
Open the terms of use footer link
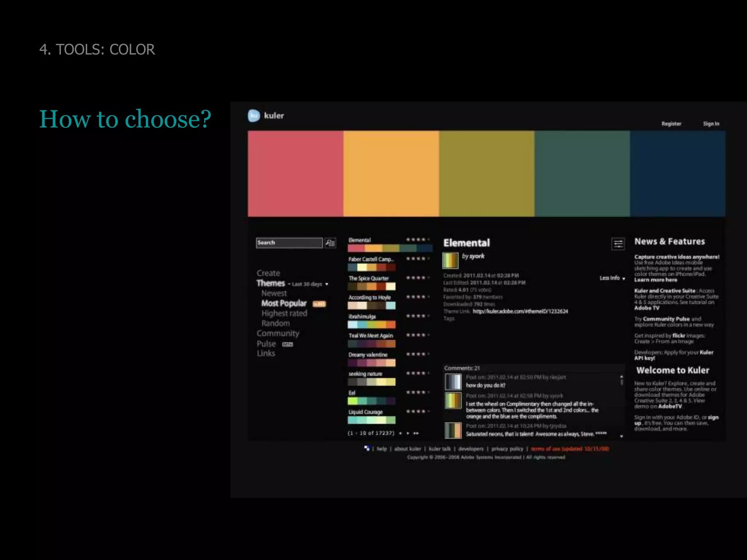click(570, 449)
